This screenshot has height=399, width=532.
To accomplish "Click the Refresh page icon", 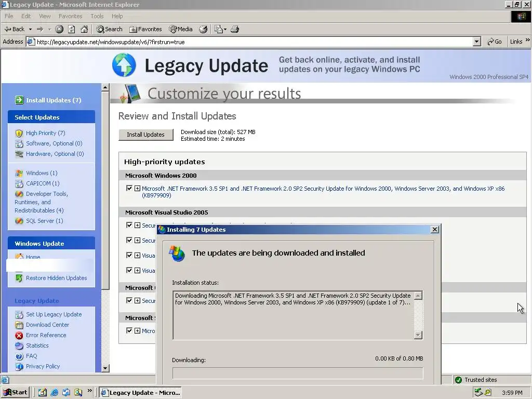I will [72, 29].
